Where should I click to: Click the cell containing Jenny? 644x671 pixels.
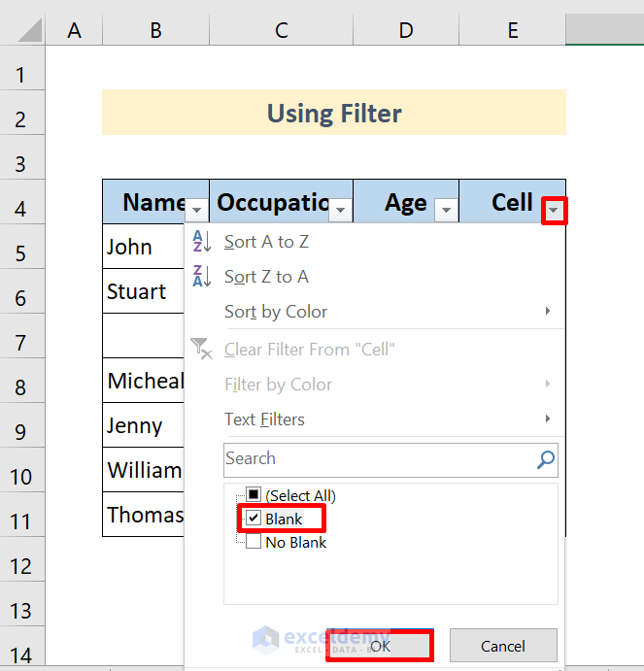point(144,425)
